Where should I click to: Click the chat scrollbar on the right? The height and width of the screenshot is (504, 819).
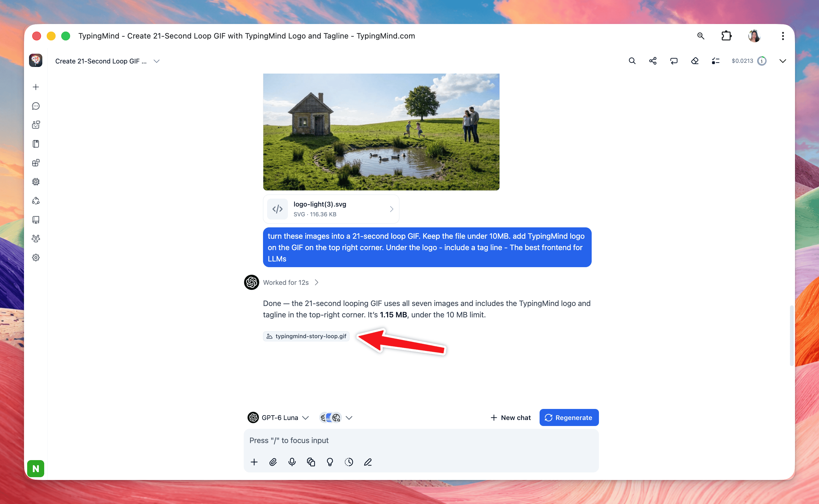[x=791, y=335]
